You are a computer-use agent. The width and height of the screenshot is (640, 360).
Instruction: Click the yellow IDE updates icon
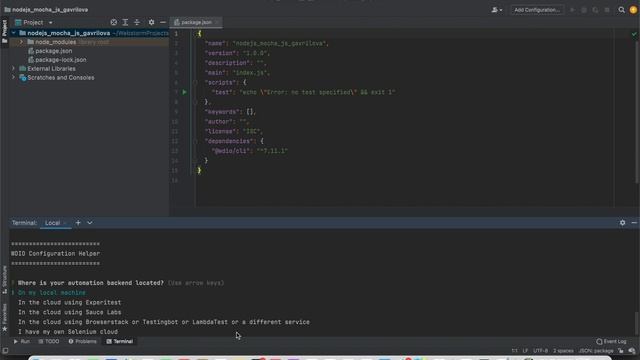click(x=633, y=10)
